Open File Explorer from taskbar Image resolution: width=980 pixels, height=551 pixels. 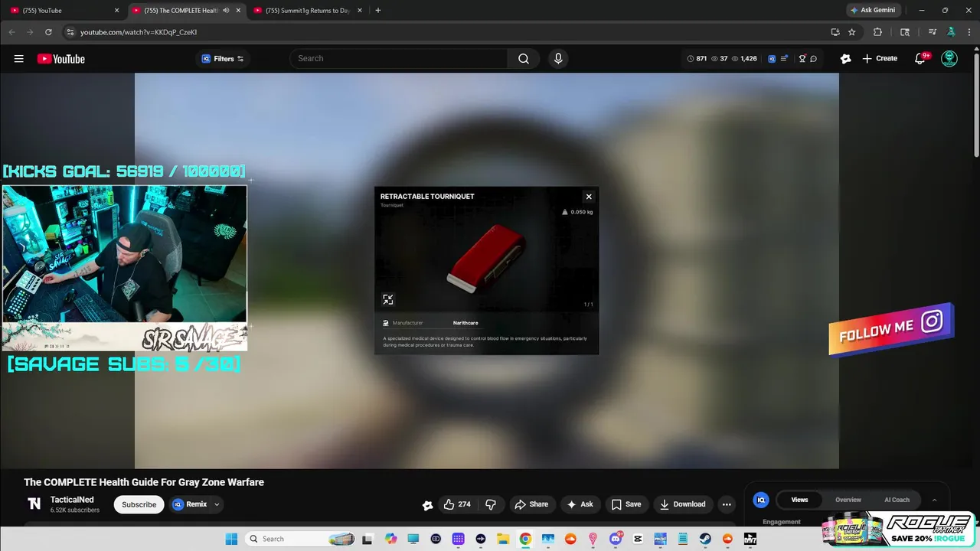pyautogui.click(x=503, y=539)
